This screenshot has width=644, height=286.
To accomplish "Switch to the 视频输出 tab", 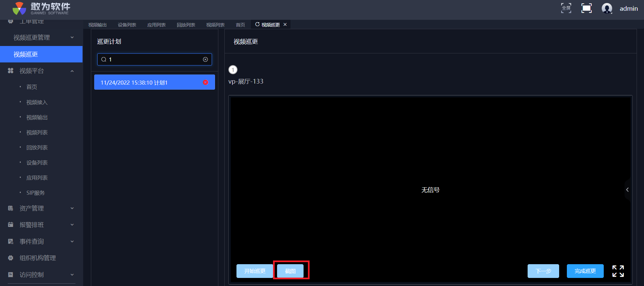I will click(x=97, y=25).
